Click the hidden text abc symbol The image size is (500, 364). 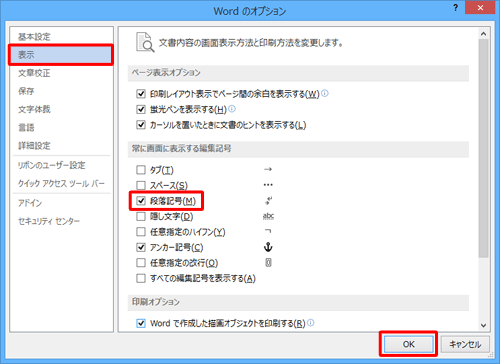(x=268, y=216)
